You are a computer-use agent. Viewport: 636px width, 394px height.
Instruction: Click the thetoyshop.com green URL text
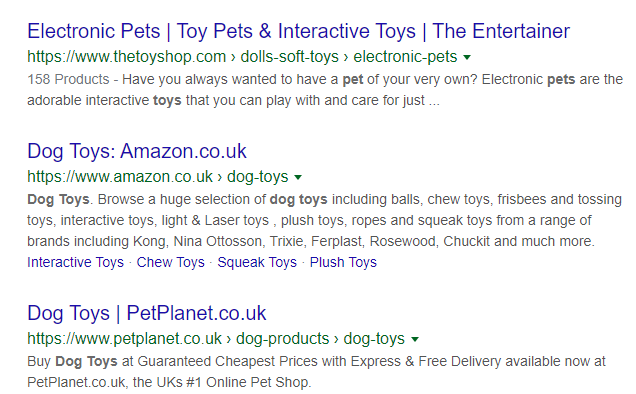pos(127,56)
